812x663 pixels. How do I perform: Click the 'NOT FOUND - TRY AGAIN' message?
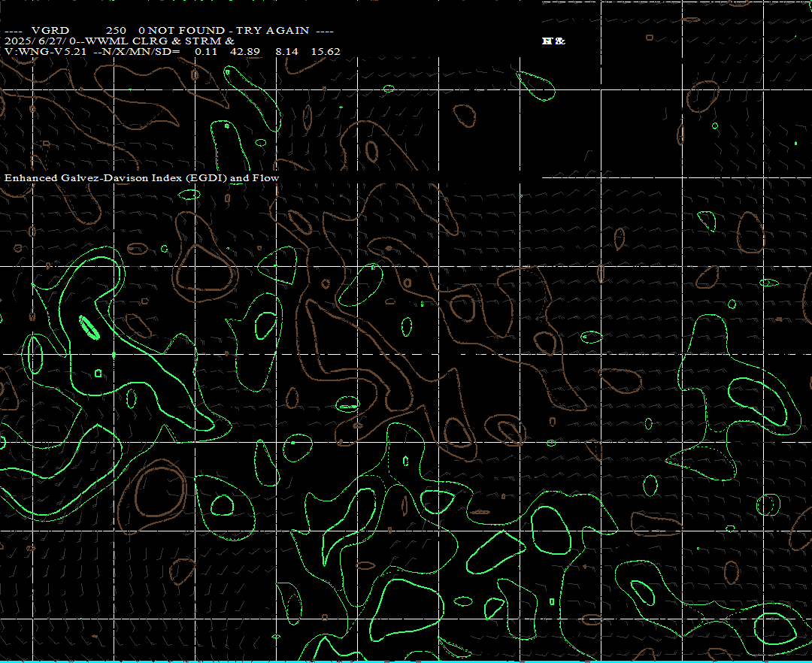pyautogui.click(x=229, y=31)
